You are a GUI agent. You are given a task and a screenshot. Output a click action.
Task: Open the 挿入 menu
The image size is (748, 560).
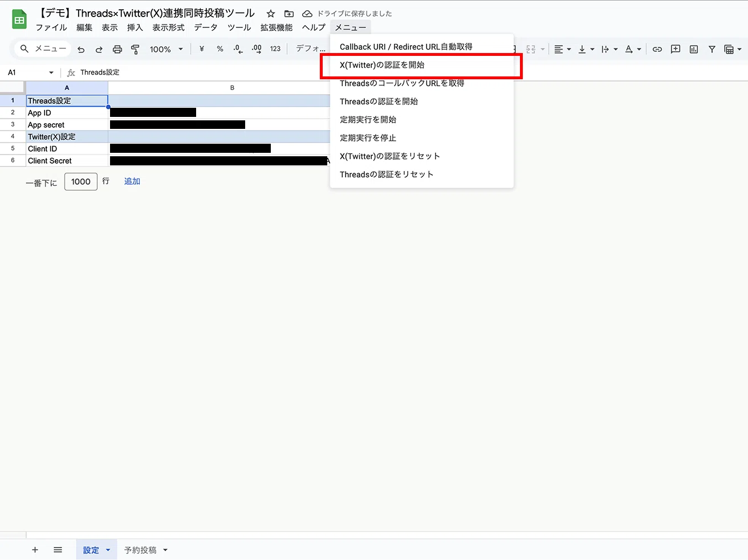(135, 27)
